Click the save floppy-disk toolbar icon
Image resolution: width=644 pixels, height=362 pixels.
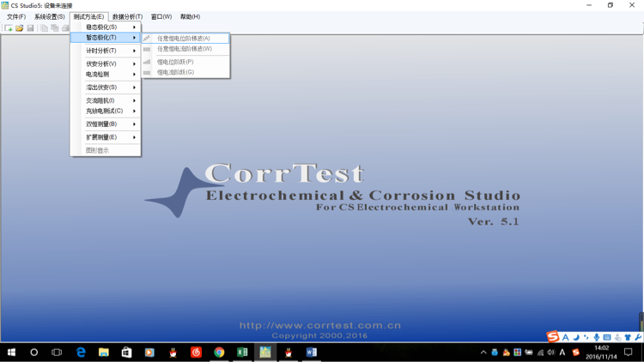click(x=30, y=28)
